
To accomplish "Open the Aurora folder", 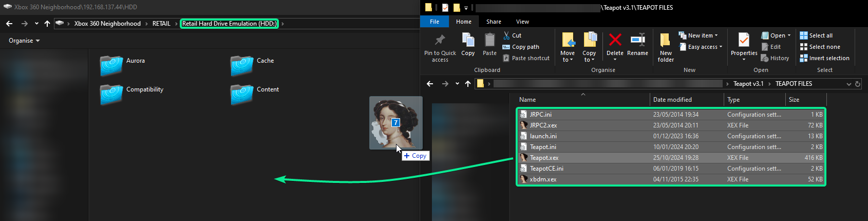I will (123, 65).
